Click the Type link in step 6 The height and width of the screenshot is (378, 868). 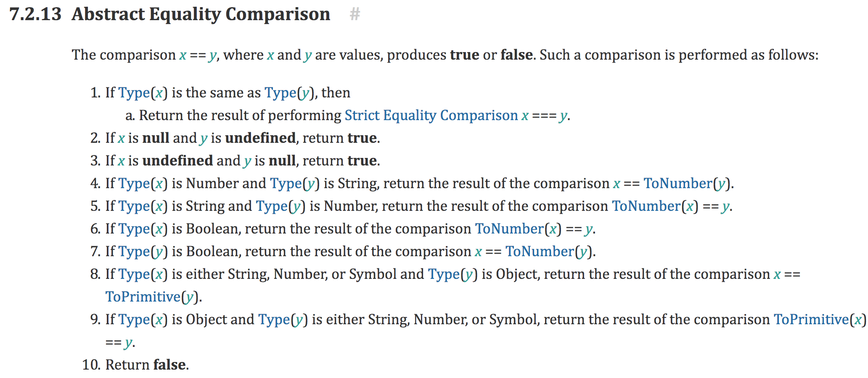point(134,229)
